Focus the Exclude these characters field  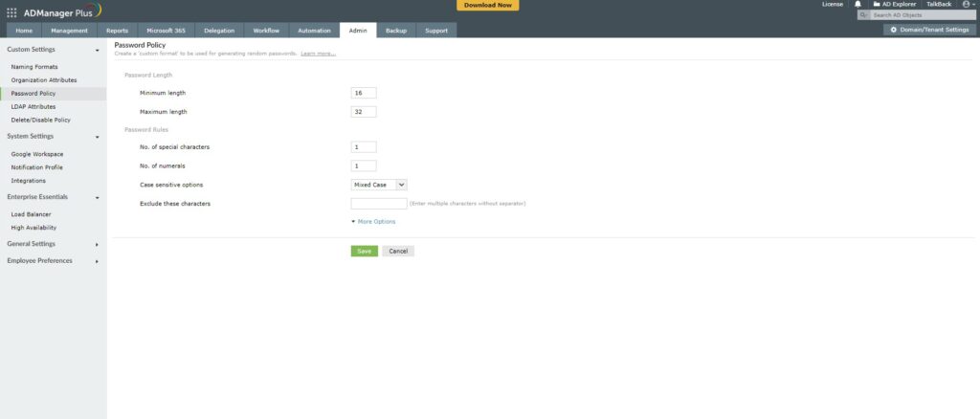pyautogui.click(x=379, y=204)
